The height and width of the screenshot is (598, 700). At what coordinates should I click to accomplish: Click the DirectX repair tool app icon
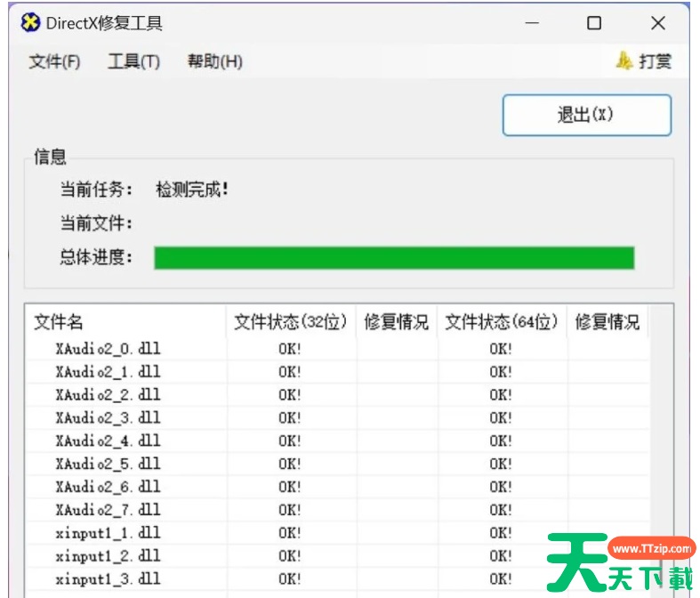click(30, 23)
